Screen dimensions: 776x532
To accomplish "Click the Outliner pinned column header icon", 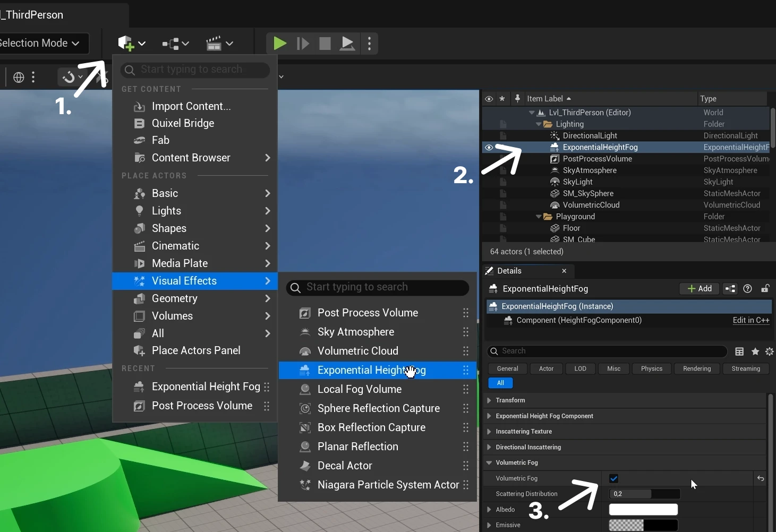I will pos(517,99).
